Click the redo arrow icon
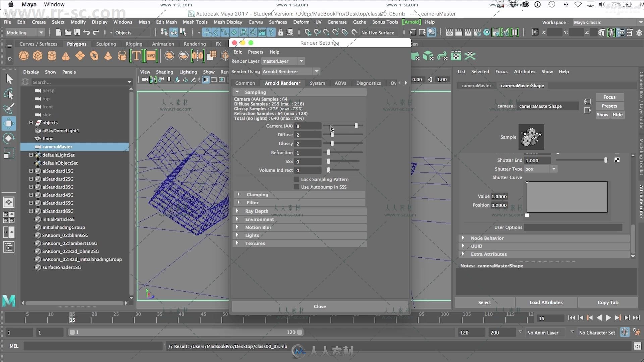The height and width of the screenshot is (362, 644). click(96, 33)
